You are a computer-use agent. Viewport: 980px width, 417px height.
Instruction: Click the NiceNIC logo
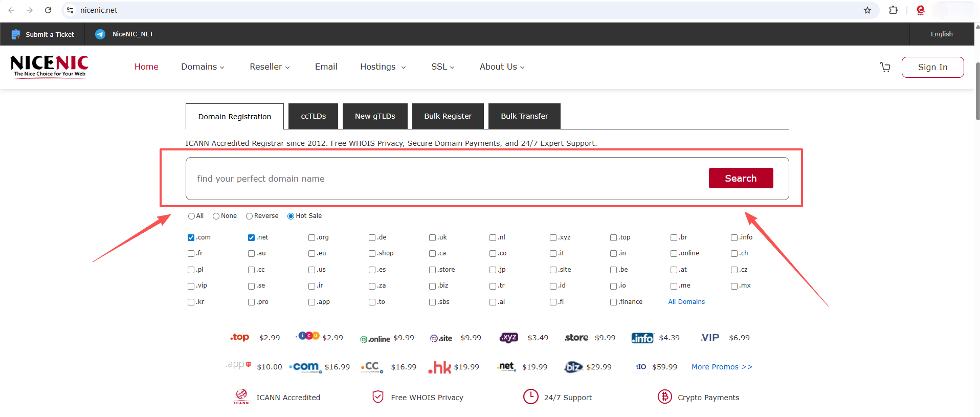tap(50, 67)
